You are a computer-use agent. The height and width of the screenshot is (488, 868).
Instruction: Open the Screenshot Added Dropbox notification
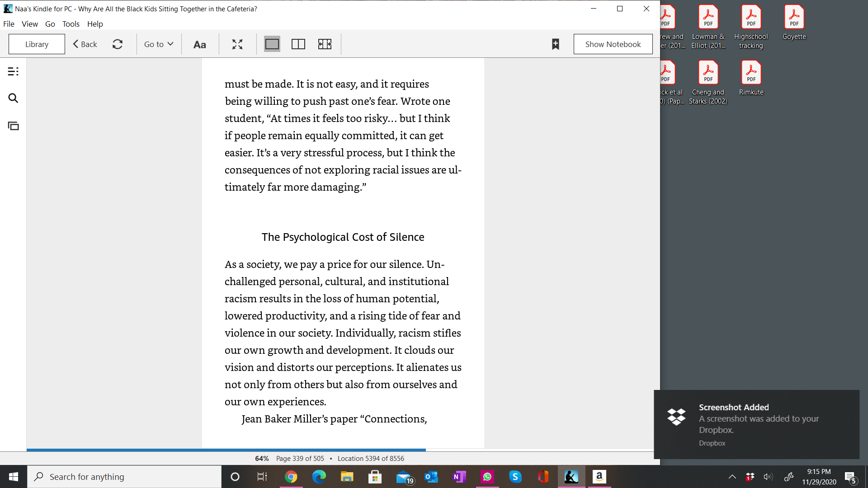click(756, 424)
